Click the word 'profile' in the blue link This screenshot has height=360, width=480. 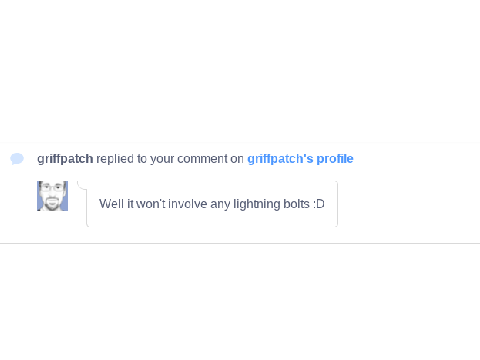pyautogui.click(x=335, y=159)
